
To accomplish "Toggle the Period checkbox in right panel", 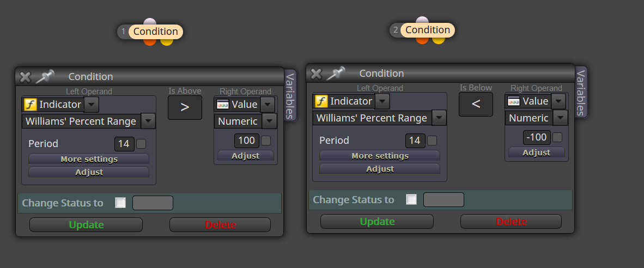I will tap(432, 141).
